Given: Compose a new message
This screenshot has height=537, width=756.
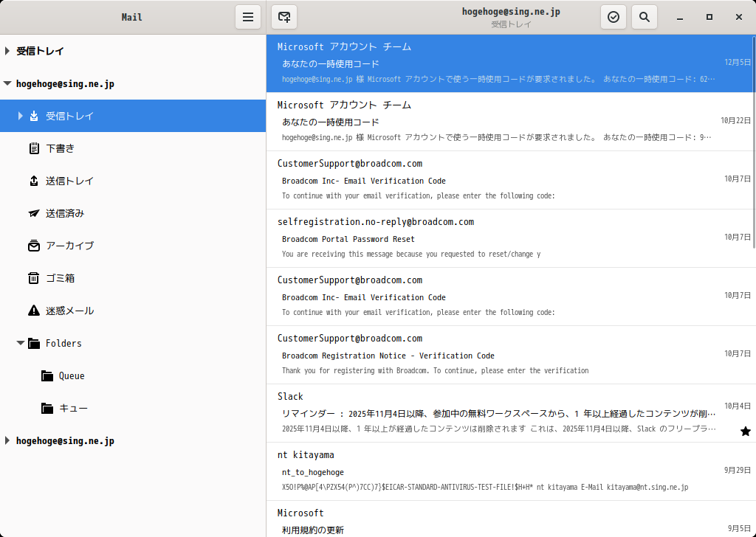Looking at the screenshot, I should (284, 18).
